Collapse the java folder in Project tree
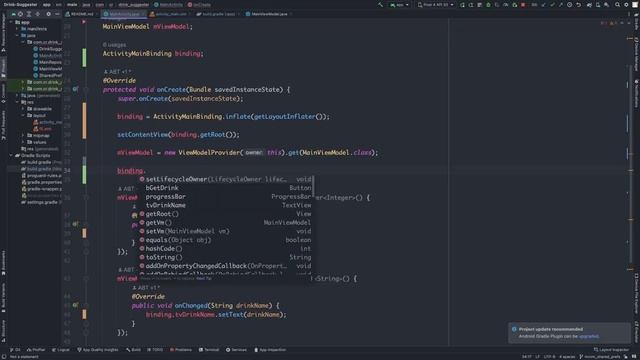 click(17, 36)
